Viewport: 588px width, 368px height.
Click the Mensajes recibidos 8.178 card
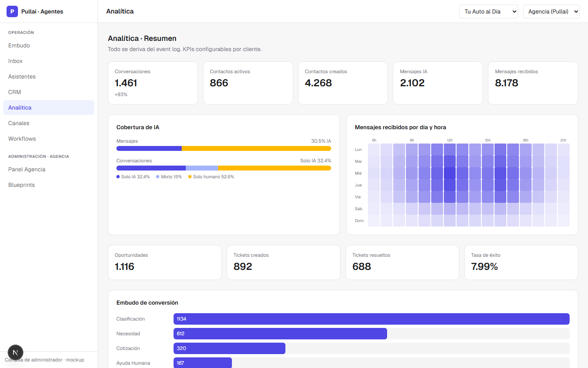pos(533,83)
